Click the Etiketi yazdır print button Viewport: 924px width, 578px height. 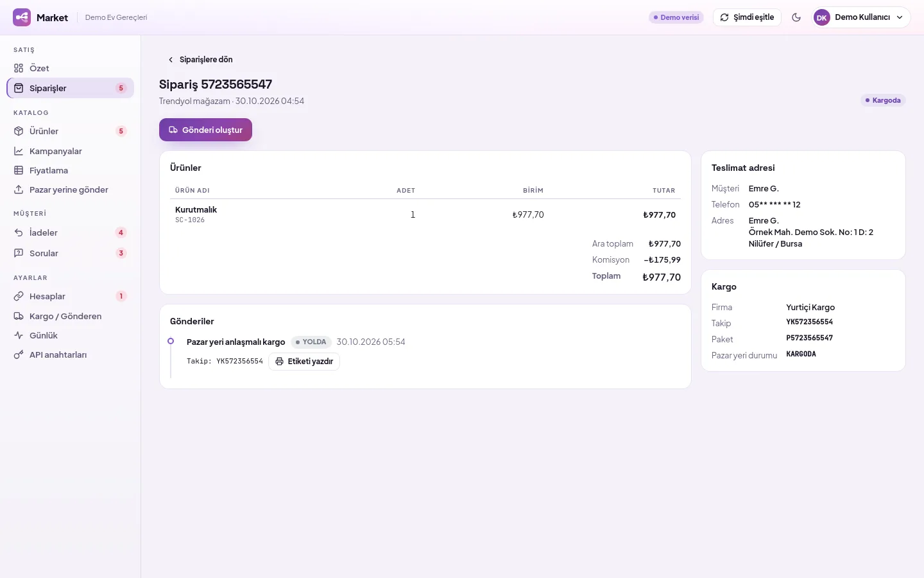(x=304, y=362)
